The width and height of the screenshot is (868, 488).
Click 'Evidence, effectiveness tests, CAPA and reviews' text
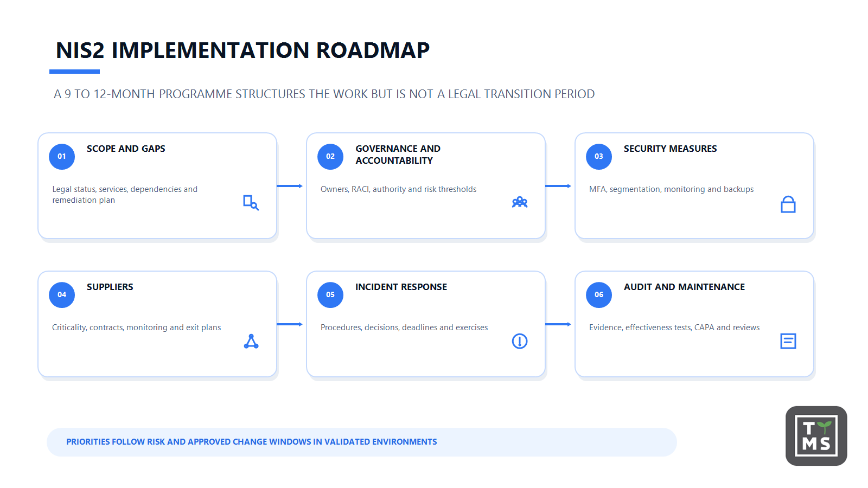674,328
